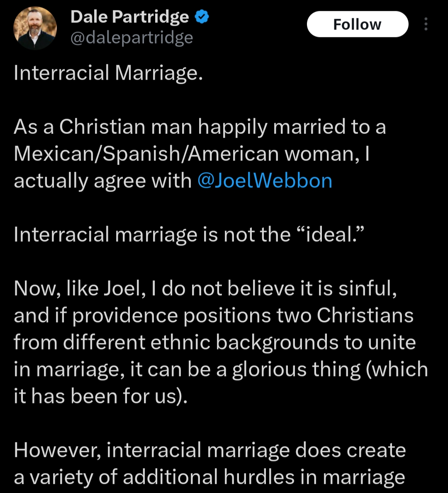Click the line "it has been for us)."
Viewport: 448px width, 493px height.
click(101, 396)
